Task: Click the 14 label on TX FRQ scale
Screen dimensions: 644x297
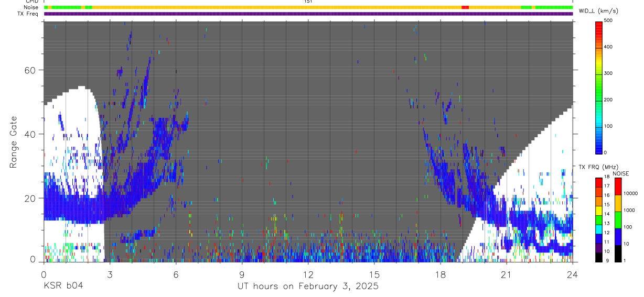Action: tap(607, 214)
